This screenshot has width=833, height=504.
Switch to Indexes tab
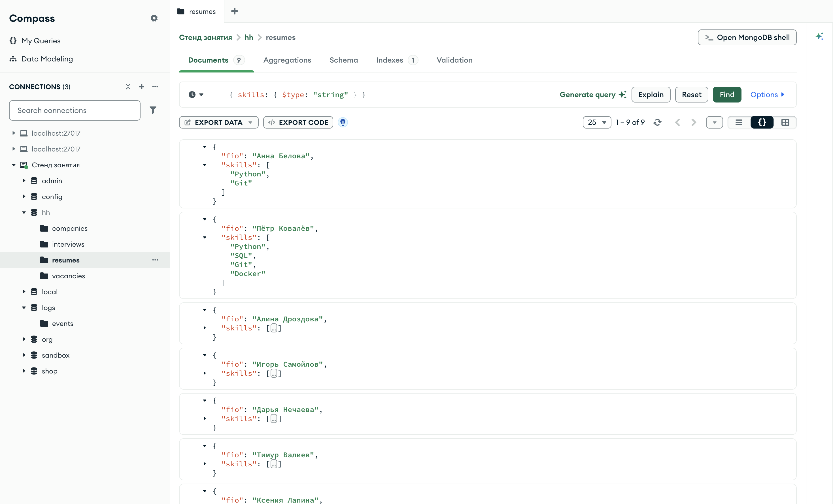397,60
